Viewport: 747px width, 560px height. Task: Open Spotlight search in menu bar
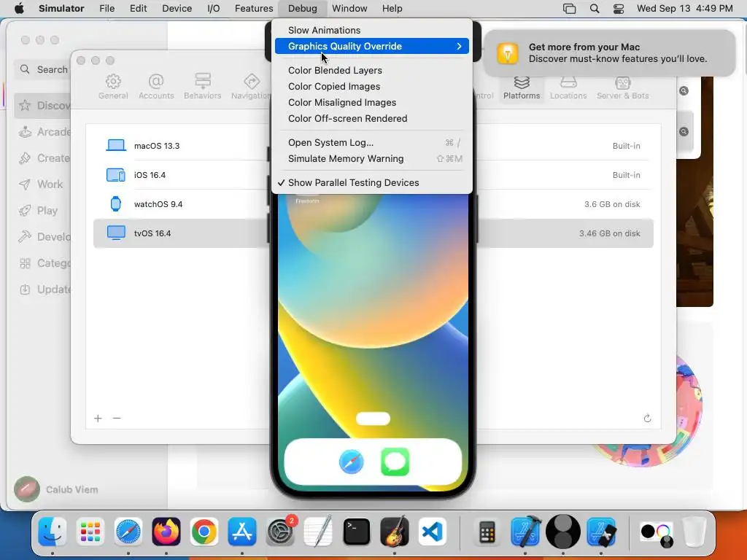[594, 9]
